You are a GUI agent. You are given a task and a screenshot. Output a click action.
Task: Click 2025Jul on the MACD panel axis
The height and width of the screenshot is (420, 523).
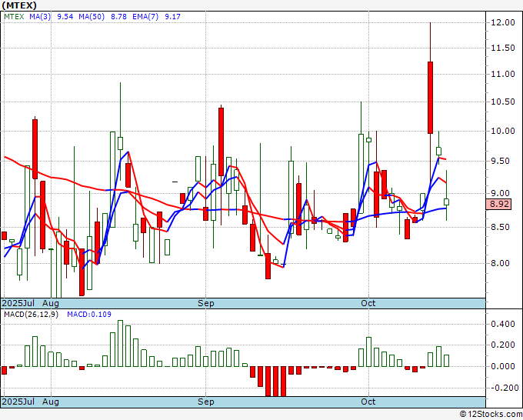point(18,402)
